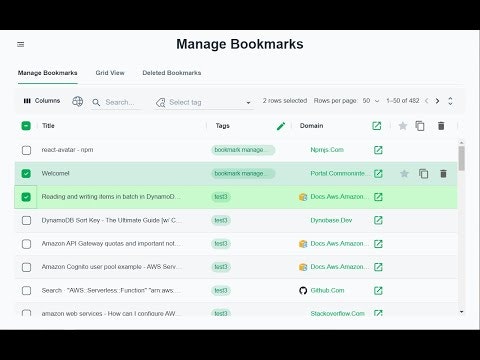Copy the Welcome! bookmark

click(424, 174)
